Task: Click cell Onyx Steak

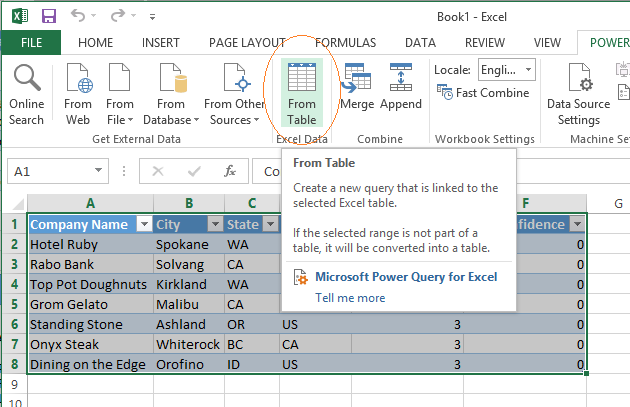Action: click(90, 344)
